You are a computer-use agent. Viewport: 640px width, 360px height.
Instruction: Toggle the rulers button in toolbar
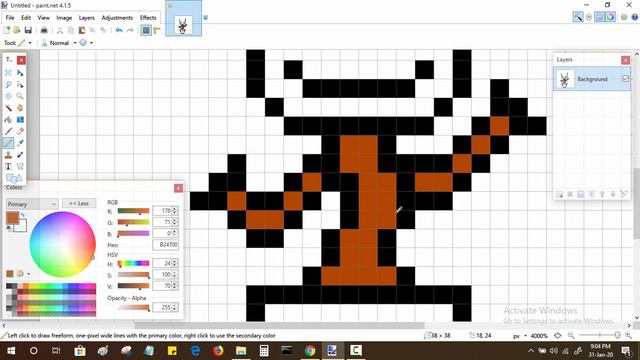[x=157, y=30]
